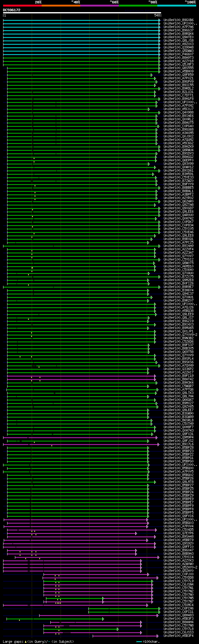This screenshot has height=644, width=199.
Task: Open last hit UniRef100_A5B3F4
Action: [x=178, y=636]
